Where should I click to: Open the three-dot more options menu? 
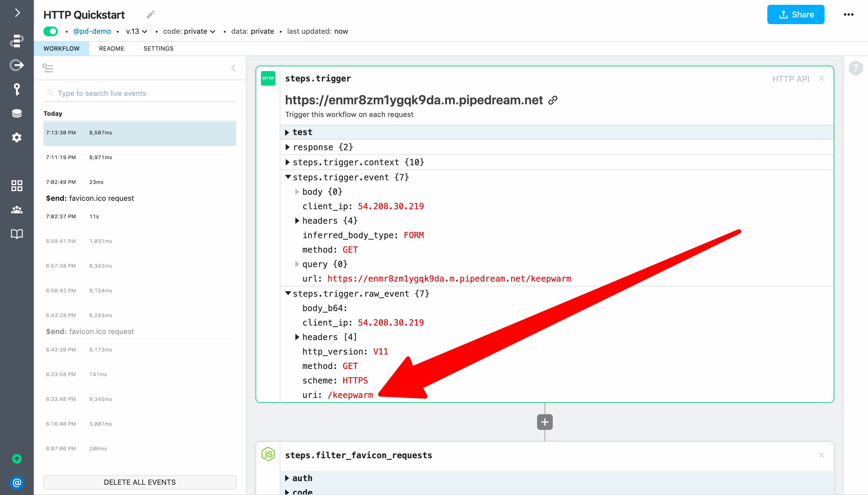[848, 14]
